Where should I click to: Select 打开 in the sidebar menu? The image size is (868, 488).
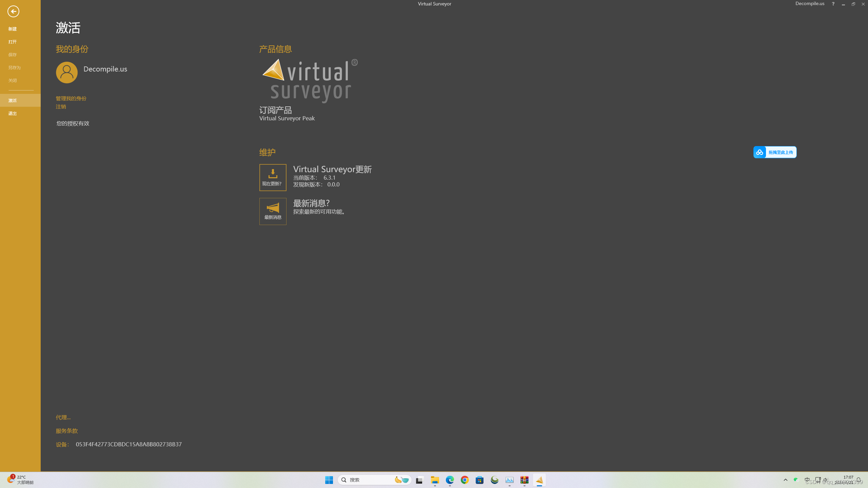(13, 42)
